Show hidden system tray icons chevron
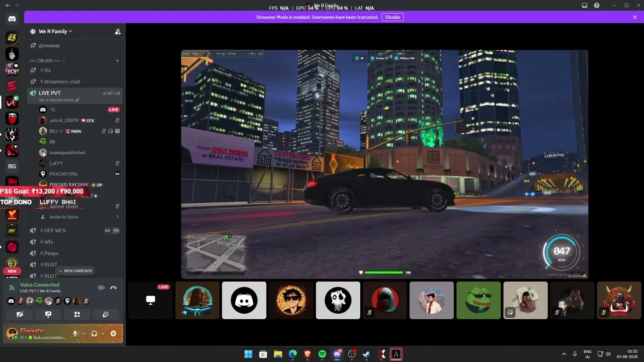The width and height of the screenshot is (644, 362). tap(563, 354)
